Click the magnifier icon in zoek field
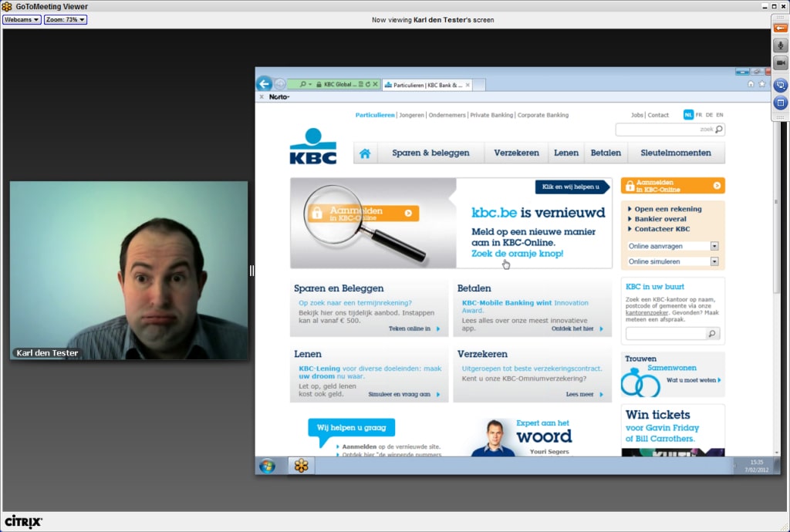The image size is (790, 532). click(x=719, y=130)
